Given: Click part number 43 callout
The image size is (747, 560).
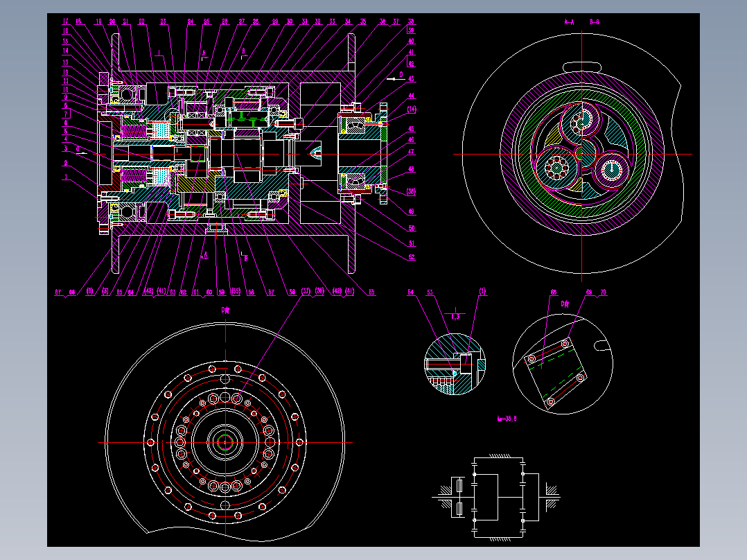Looking at the screenshot, I should [x=411, y=78].
